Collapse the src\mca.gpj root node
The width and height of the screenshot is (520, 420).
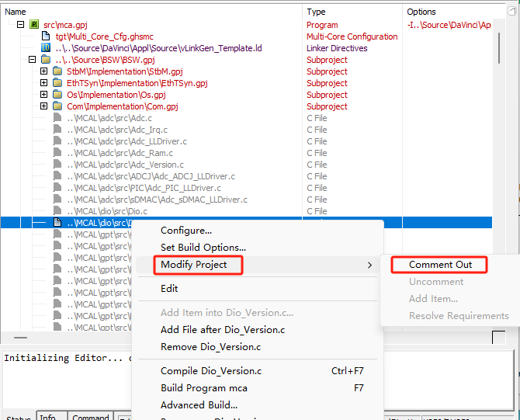tap(21, 25)
